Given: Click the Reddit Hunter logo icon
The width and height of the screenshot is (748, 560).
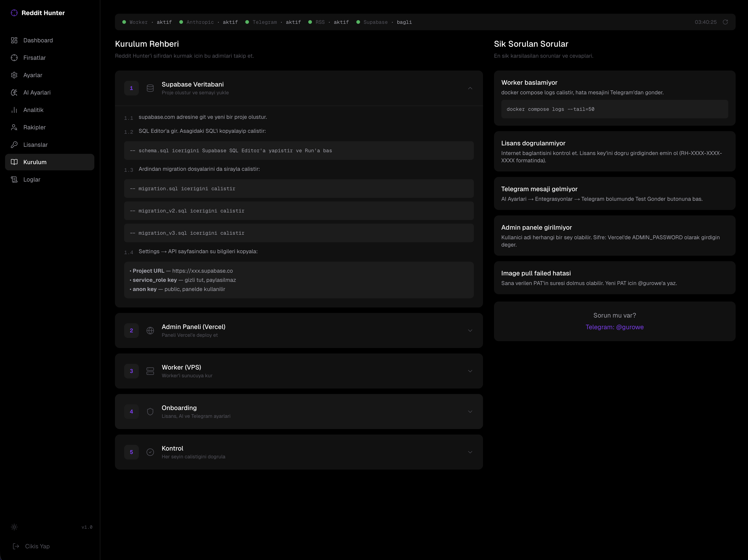Looking at the screenshot, I should pos(14,13).
